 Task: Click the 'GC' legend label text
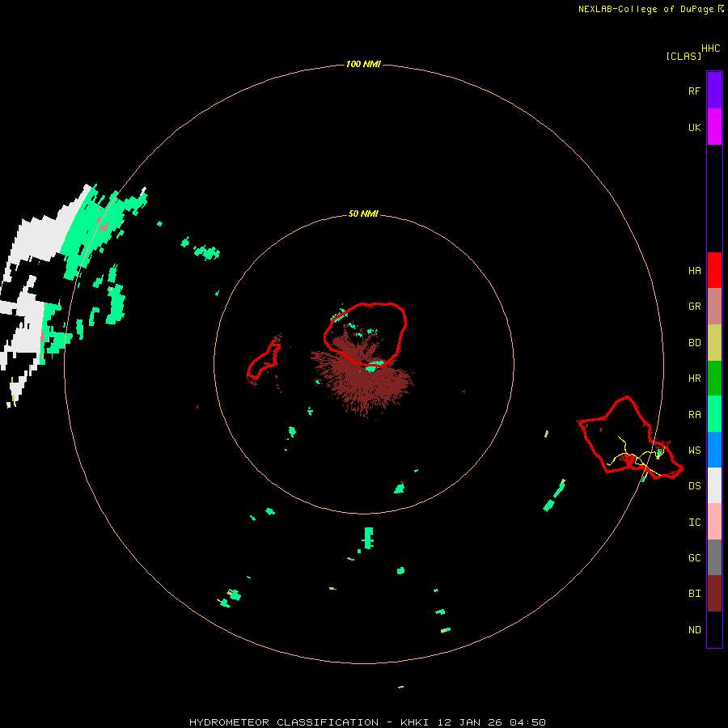pos(694,558)
